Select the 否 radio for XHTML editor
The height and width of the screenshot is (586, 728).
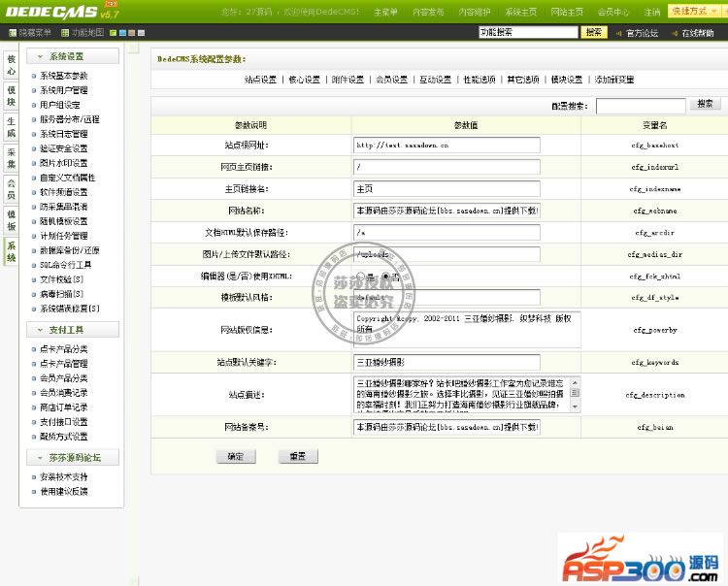coord(385,277)
